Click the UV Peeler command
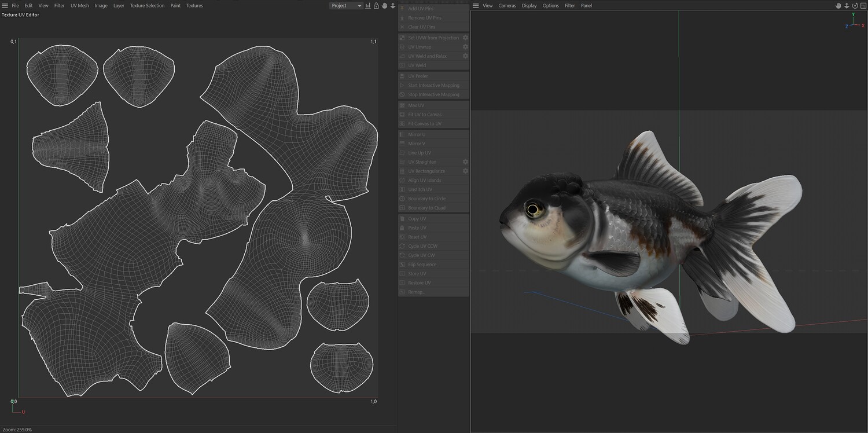Screen dimensions: 868x433 coord(433,76)
